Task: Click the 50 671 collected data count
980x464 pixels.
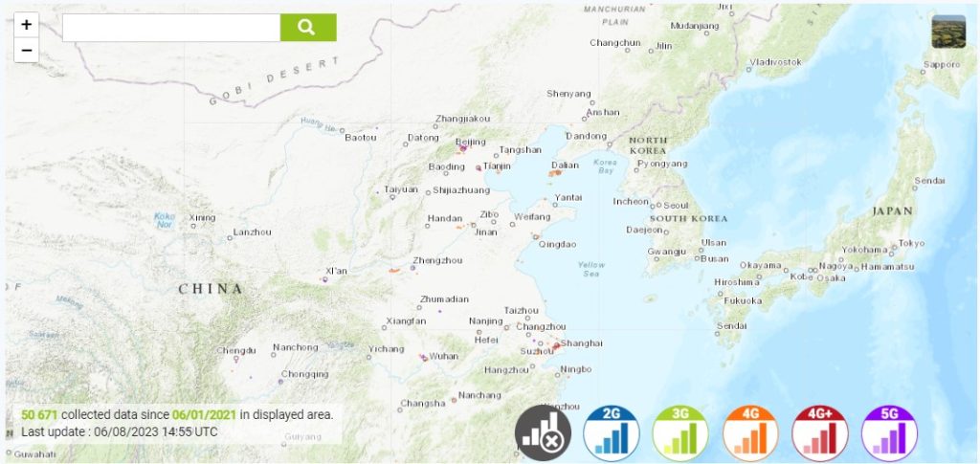Action: click(39, 414)
